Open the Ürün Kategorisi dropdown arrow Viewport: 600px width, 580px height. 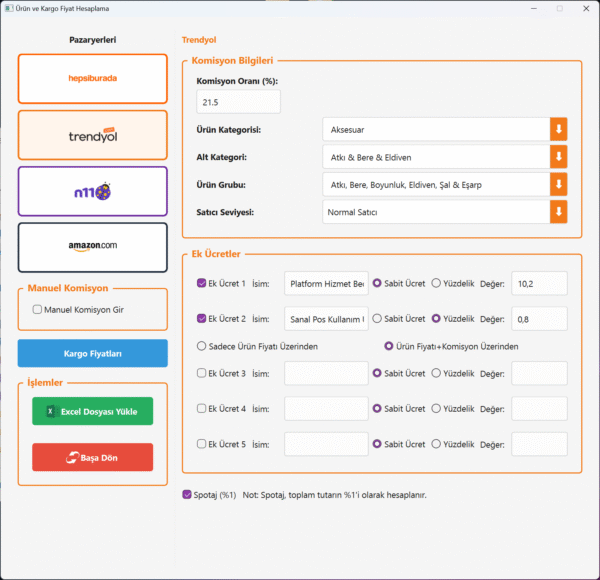coord(558,129)
